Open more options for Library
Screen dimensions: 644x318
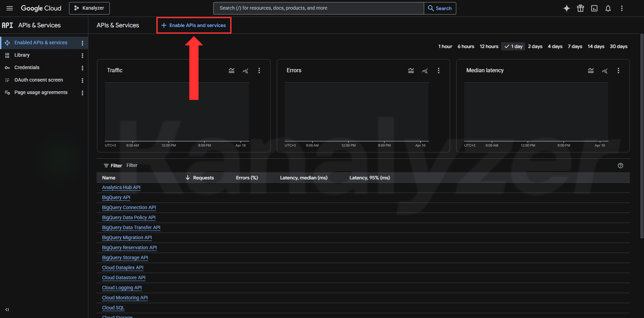coord(82,55)
